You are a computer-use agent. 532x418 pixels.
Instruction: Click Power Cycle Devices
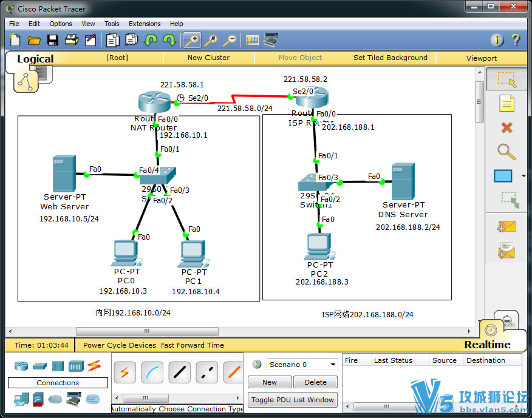tap(120, 345)
